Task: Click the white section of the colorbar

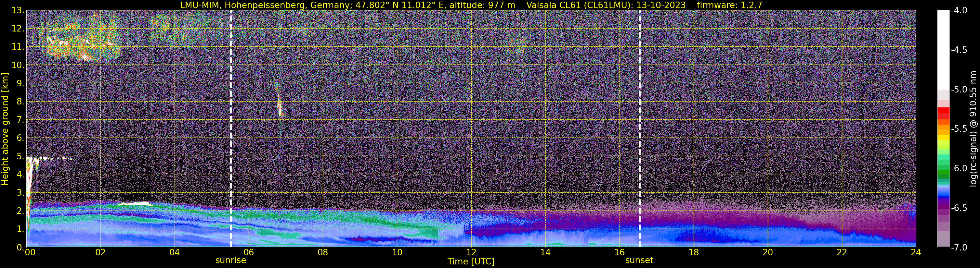Action: point(944,50)
